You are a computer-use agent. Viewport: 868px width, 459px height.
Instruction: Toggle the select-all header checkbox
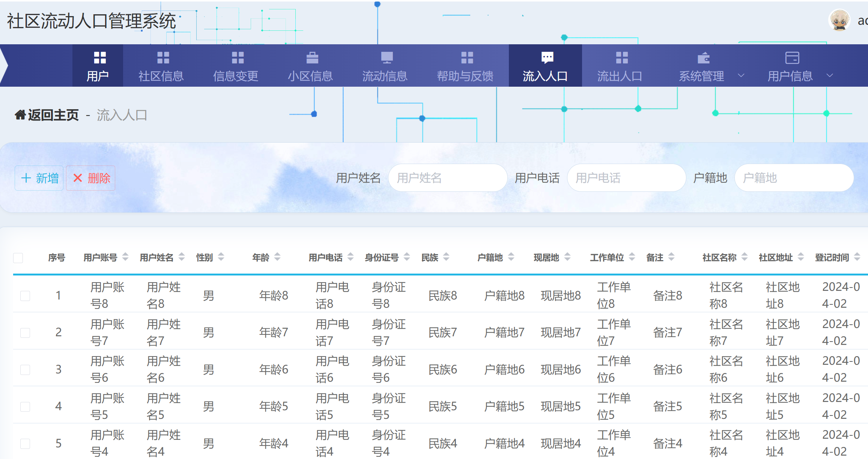18,258
